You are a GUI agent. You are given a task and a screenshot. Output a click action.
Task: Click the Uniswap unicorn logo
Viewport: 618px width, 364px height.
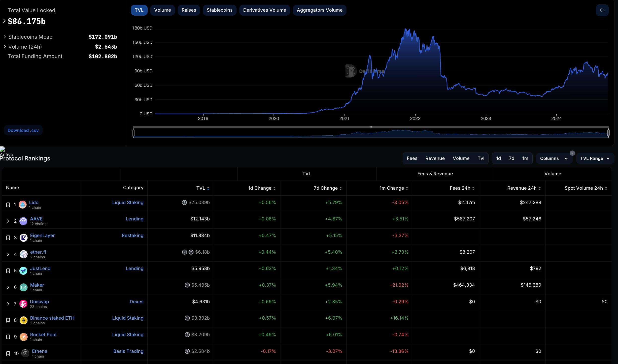pyautogui.click(x=23, y=304)
